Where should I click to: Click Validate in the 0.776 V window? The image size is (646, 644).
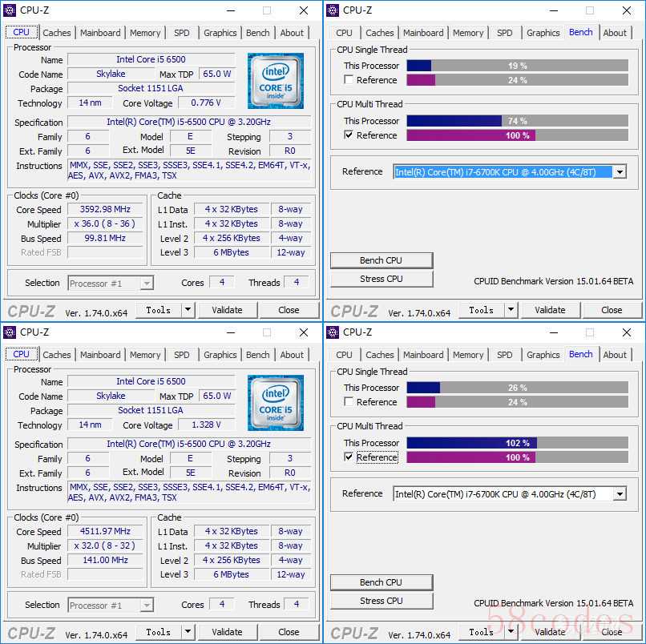[228, 310]
